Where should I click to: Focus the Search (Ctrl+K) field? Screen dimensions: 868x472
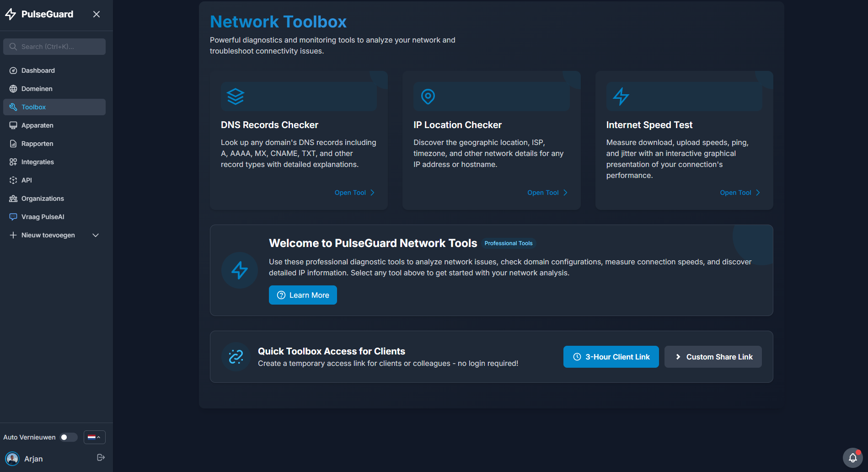pos(54,47)
